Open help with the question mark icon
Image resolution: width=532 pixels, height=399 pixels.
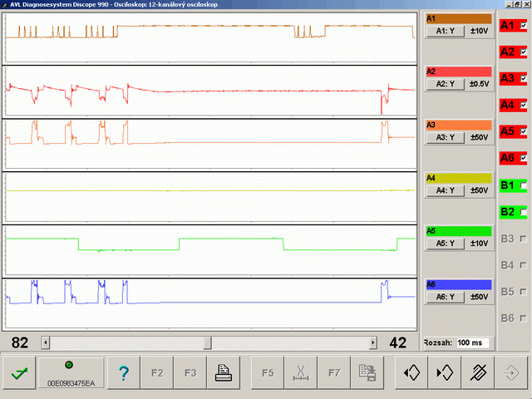click(124, 373)
